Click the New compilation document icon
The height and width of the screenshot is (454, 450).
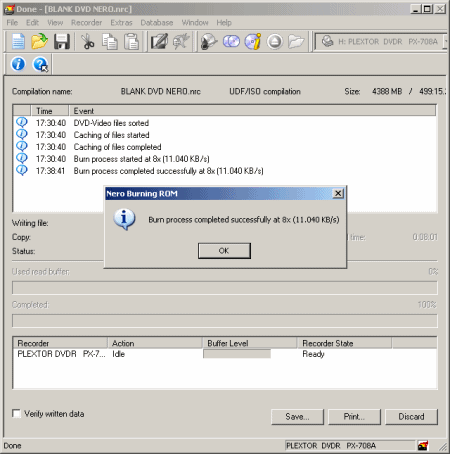18,42
